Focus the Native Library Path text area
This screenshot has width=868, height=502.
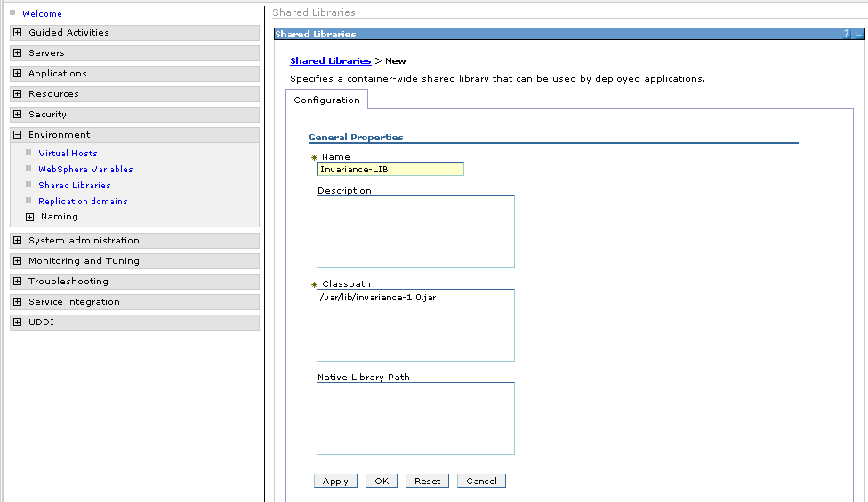(415, 418)
